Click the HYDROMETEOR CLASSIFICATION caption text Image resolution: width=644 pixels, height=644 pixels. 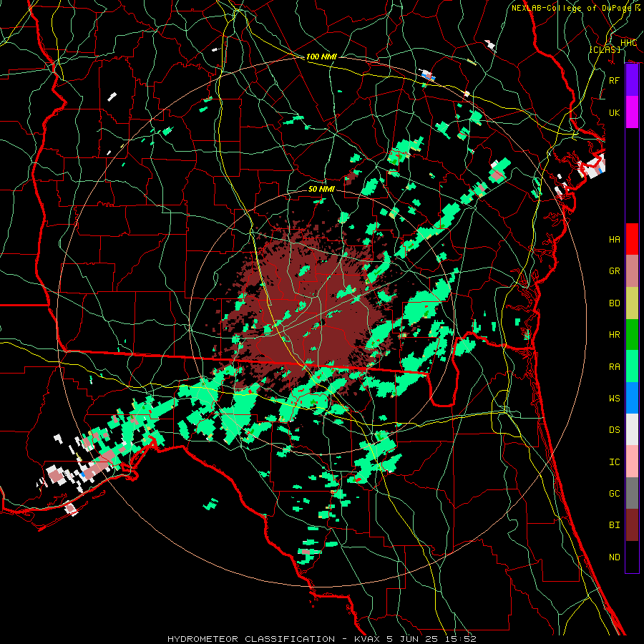[x=251, y=639]
